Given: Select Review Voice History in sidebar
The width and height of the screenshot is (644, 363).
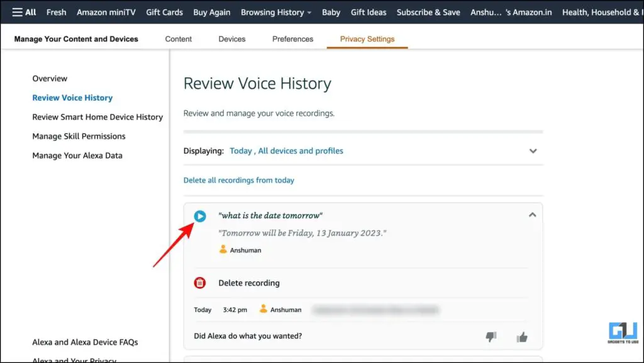Looking at the screenshot, I should 72,98.
